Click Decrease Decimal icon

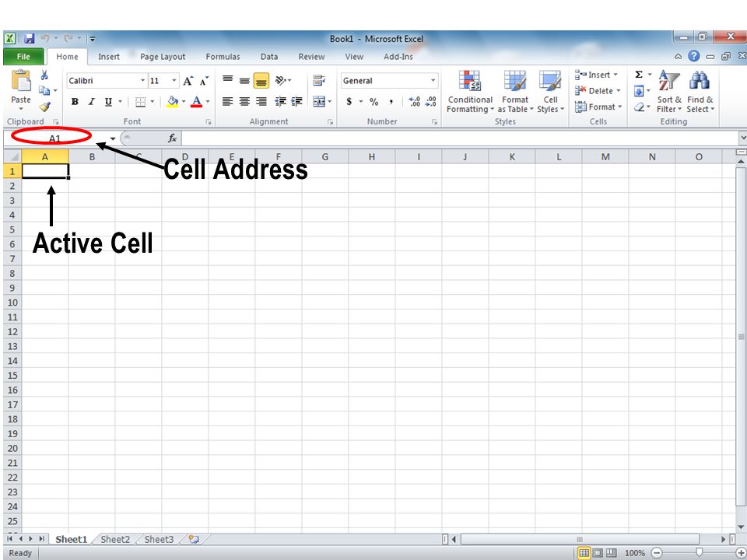pos(430,101)
